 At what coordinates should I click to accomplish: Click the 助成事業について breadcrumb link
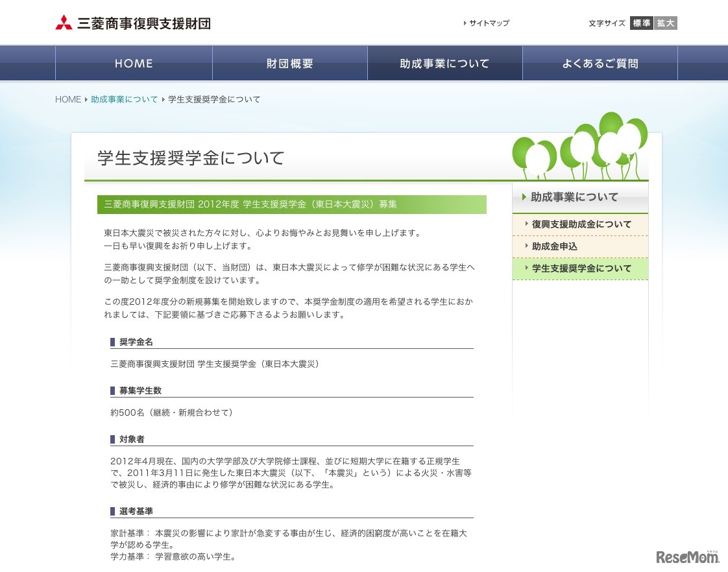tap(125, 99)
